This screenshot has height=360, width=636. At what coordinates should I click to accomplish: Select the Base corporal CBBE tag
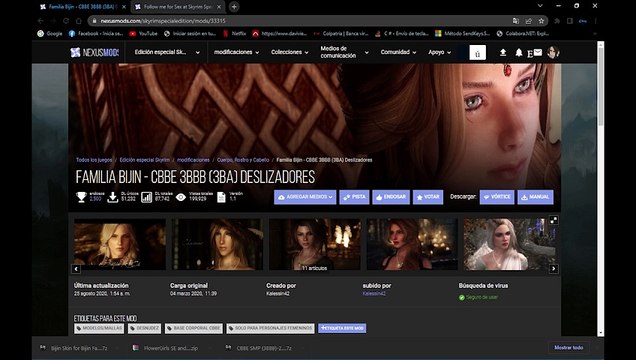pyautogui.click(x=194, y=328)
